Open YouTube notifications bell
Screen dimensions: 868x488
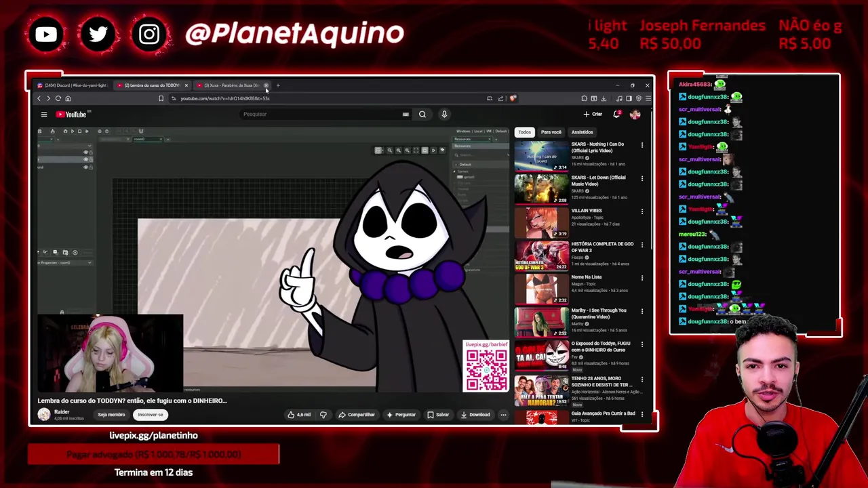click(x=617, y=114)
